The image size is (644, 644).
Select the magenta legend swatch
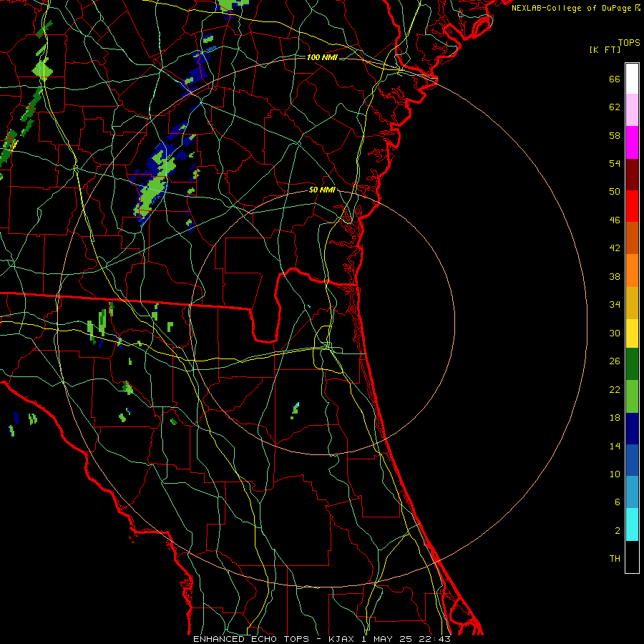coord(632,142)
